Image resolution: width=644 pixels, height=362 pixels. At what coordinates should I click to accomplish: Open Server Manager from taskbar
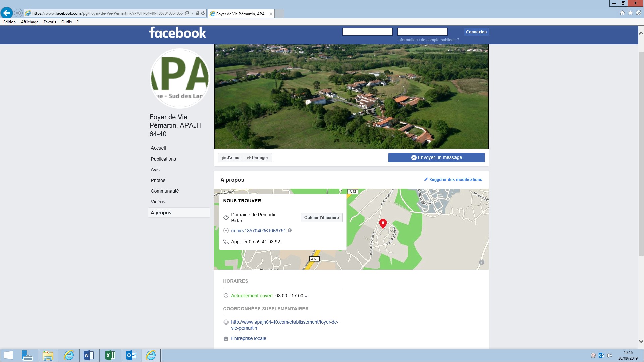coord(27,355)
